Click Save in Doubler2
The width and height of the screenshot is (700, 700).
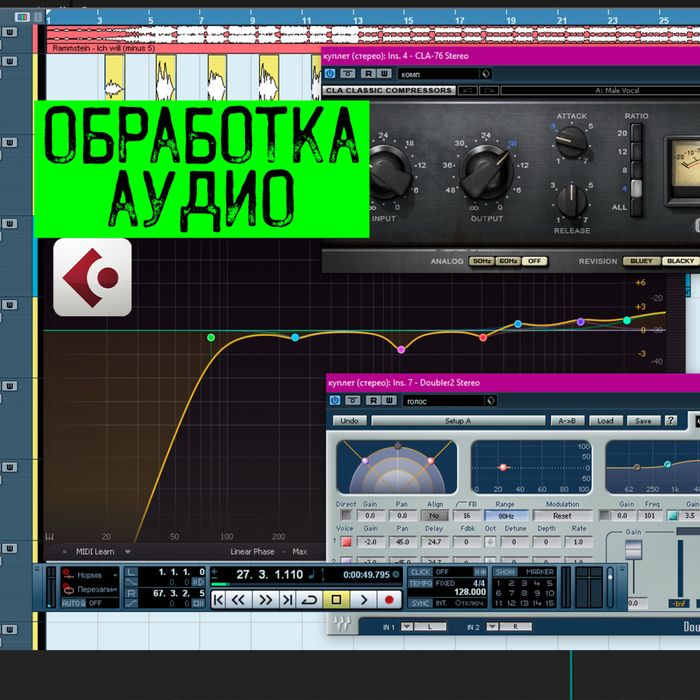643,421
